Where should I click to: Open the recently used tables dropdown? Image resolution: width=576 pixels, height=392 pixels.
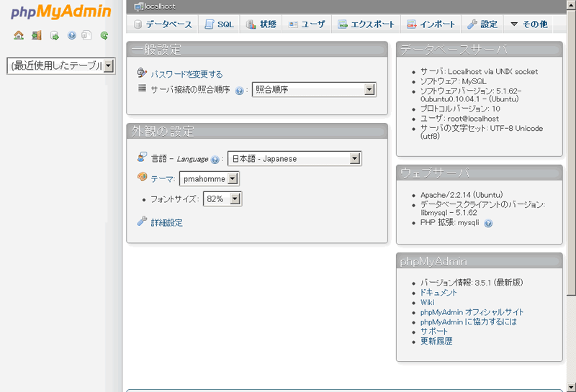(61, 66)
